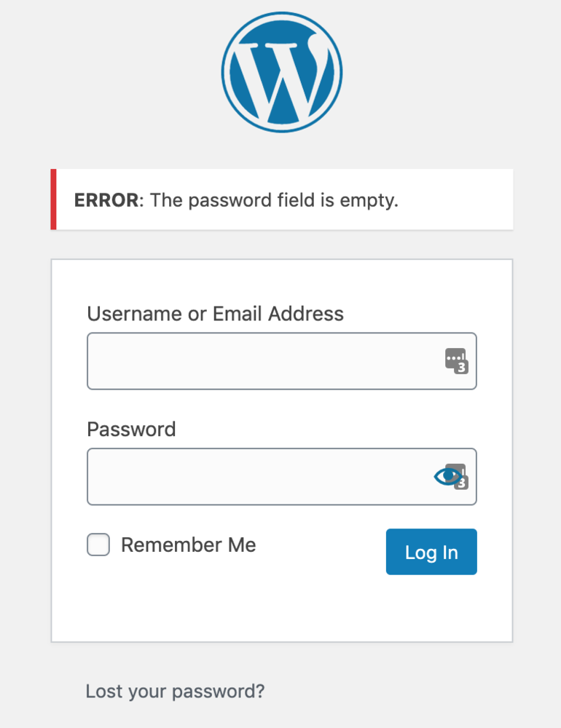This screenshot has height=728, width=561.
Task: Toggle Remember Me via its text label
Action: [188, 545]
